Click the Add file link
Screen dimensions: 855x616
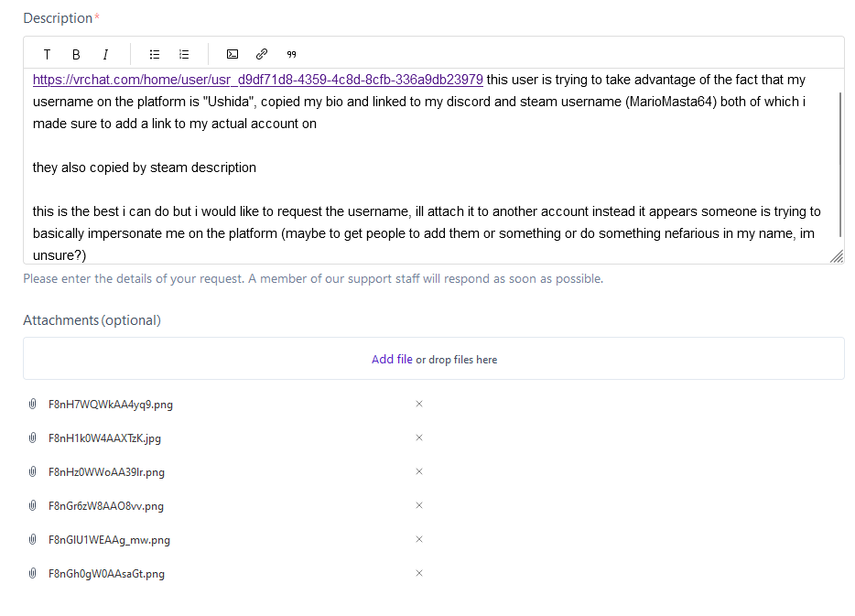[392, 359]
